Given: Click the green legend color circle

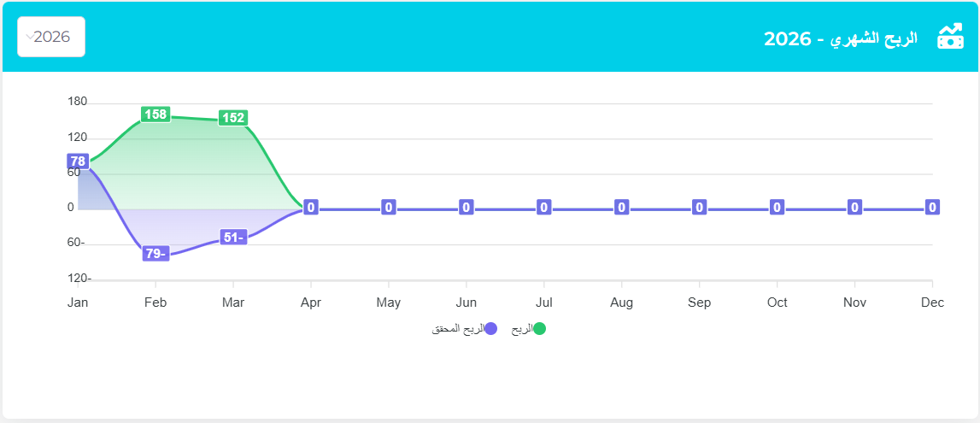Looking at the screenshot, I should [540, 329].
